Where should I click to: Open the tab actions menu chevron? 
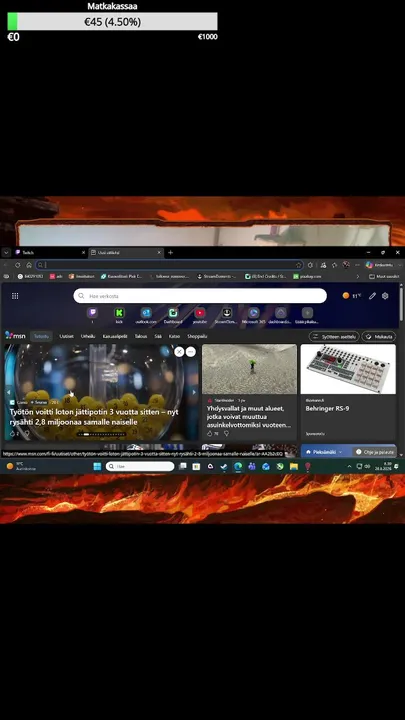coord(6,253)
